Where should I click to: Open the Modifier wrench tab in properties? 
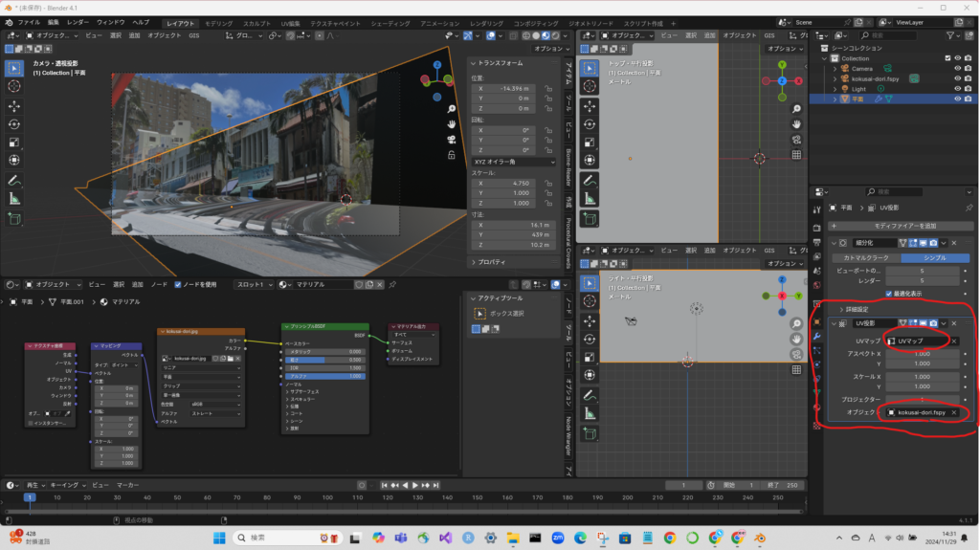(816, 336)
